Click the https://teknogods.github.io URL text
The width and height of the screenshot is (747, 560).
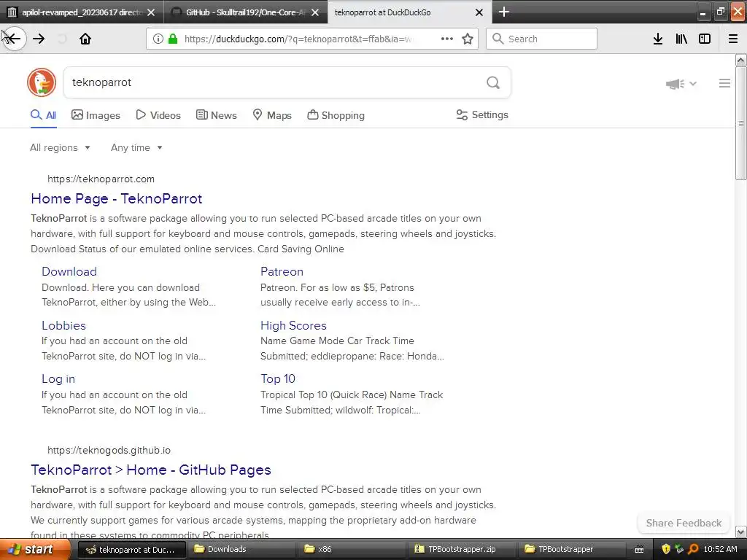click(109, 450)
